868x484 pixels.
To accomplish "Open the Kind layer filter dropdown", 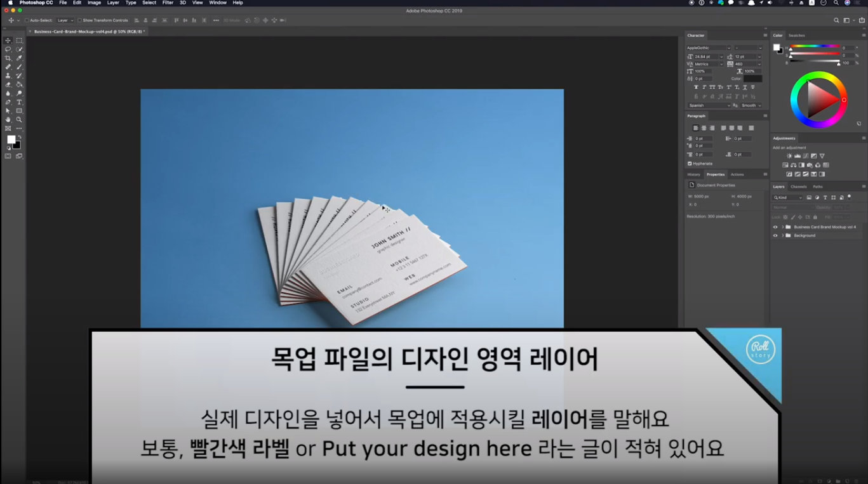I will point(801,197).
